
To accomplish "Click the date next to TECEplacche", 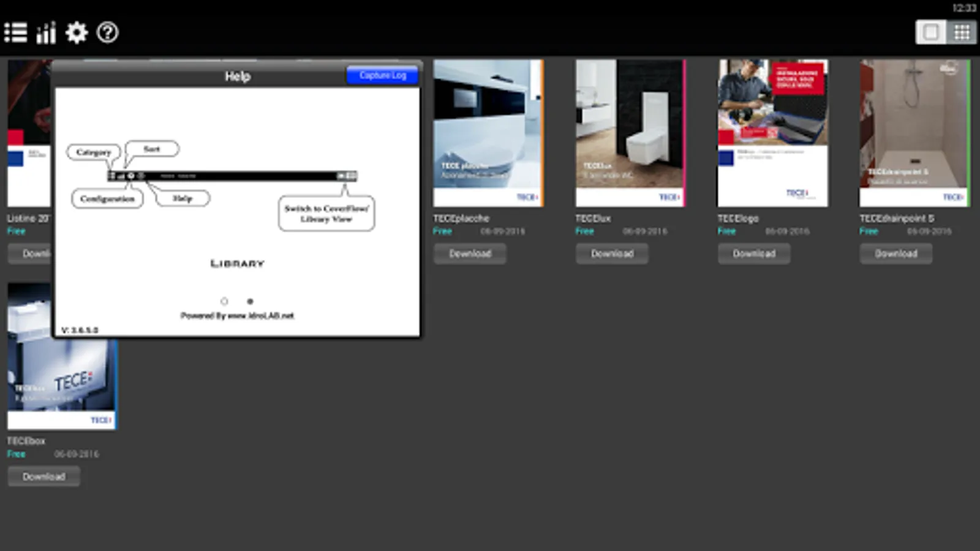I will click(x=502, y=231).
